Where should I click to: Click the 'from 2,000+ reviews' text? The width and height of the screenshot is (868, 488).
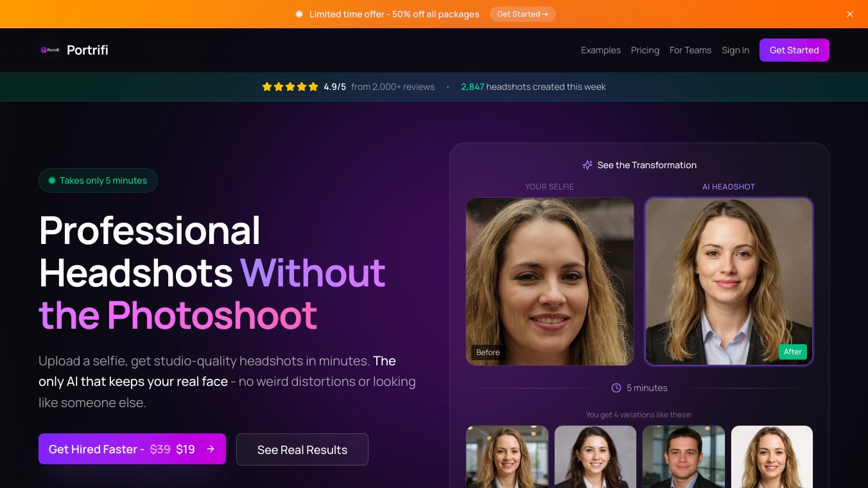tap(393, 87)
